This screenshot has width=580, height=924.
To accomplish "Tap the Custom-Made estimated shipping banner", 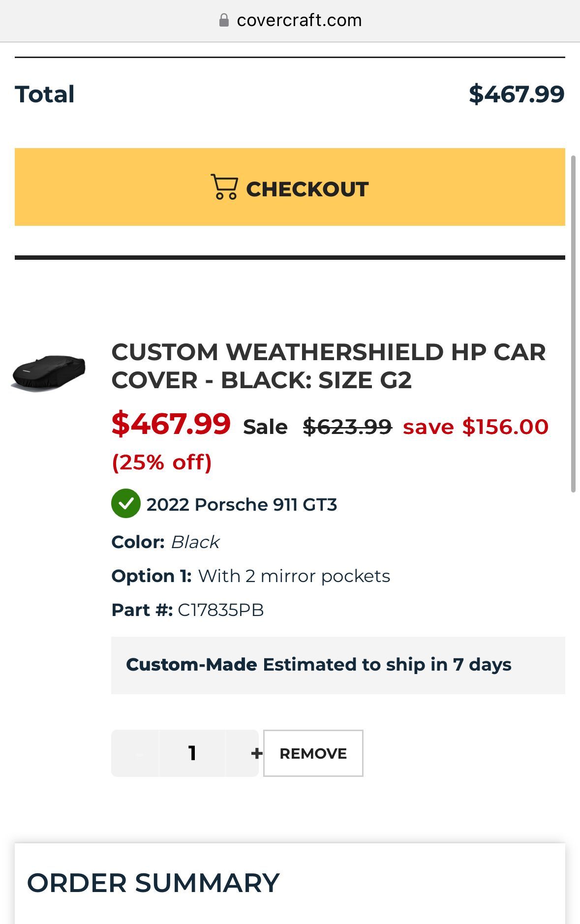I will 337,665.
